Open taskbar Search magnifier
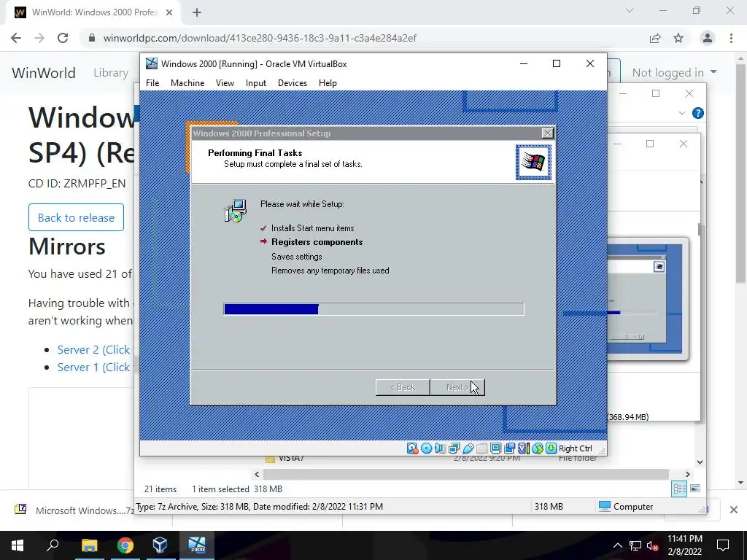 pos(53,545)
